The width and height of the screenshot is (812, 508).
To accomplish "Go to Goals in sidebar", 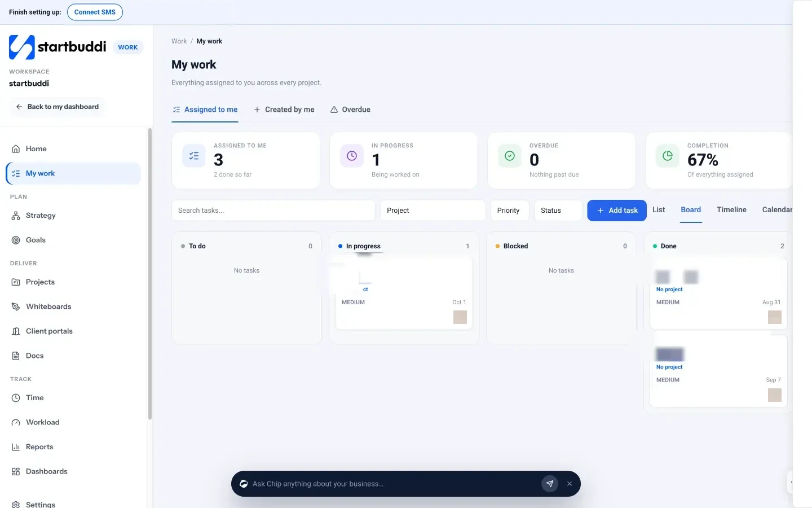I will coord(73,240).
